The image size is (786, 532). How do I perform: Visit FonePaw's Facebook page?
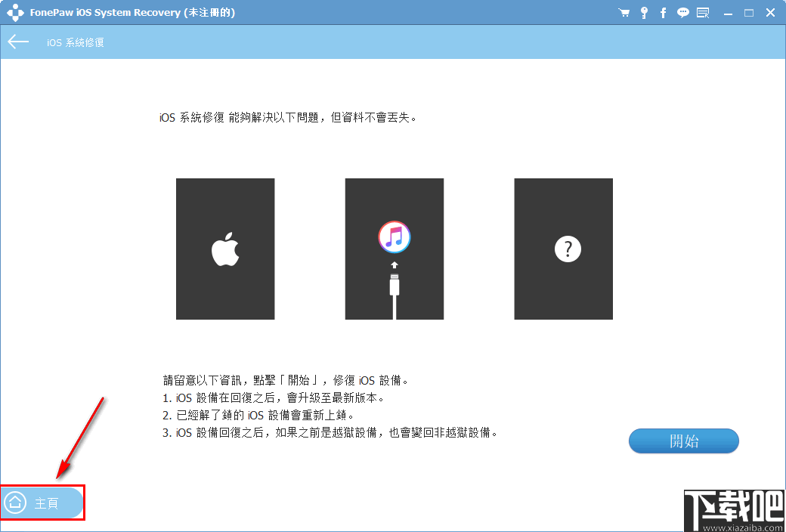point(663,12)
